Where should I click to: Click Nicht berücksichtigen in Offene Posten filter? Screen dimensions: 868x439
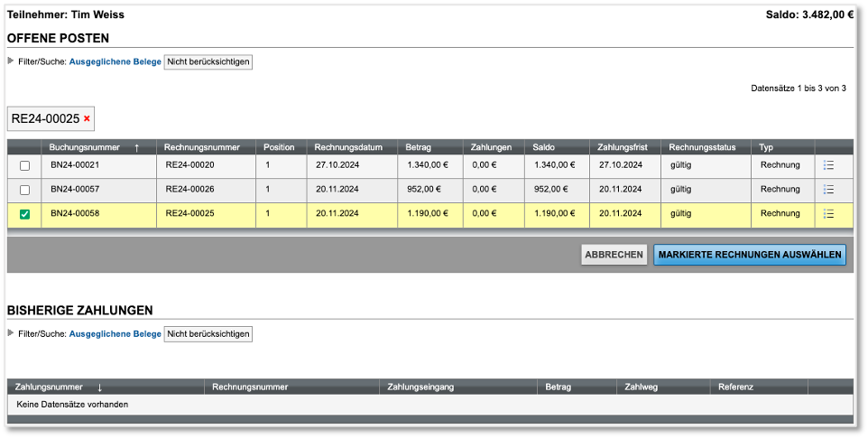click(x=208, y=61)
